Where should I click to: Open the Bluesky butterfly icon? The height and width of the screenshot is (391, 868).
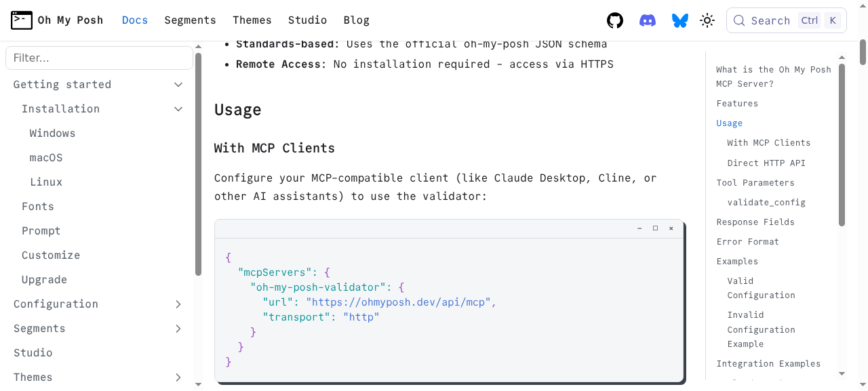(680, 20)
